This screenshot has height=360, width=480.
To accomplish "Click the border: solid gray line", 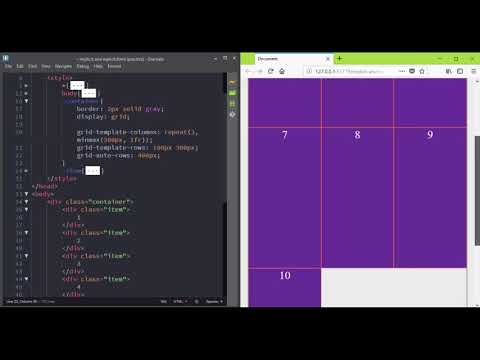I will [x=120, y=109].
